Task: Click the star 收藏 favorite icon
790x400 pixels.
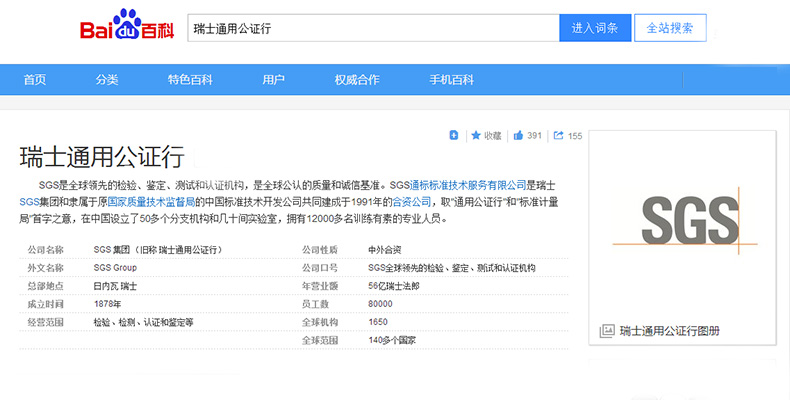Action: [x=476, y=135]
